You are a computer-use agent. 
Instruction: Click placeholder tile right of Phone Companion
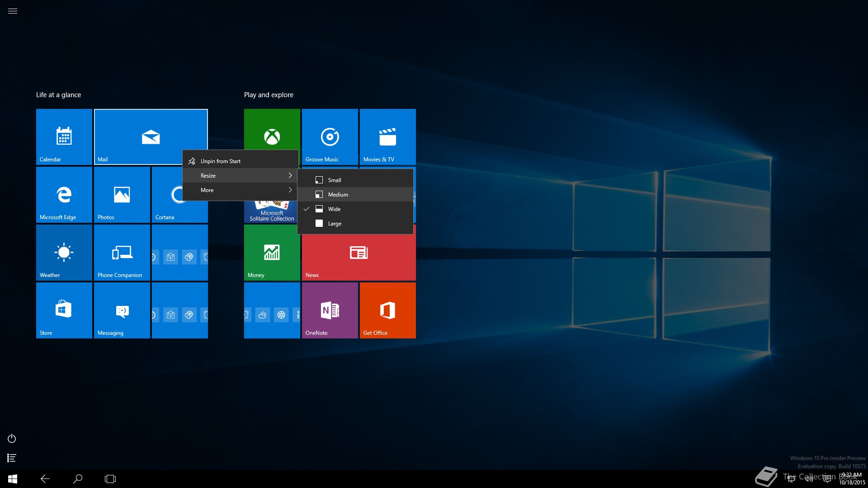pos(180,253)
